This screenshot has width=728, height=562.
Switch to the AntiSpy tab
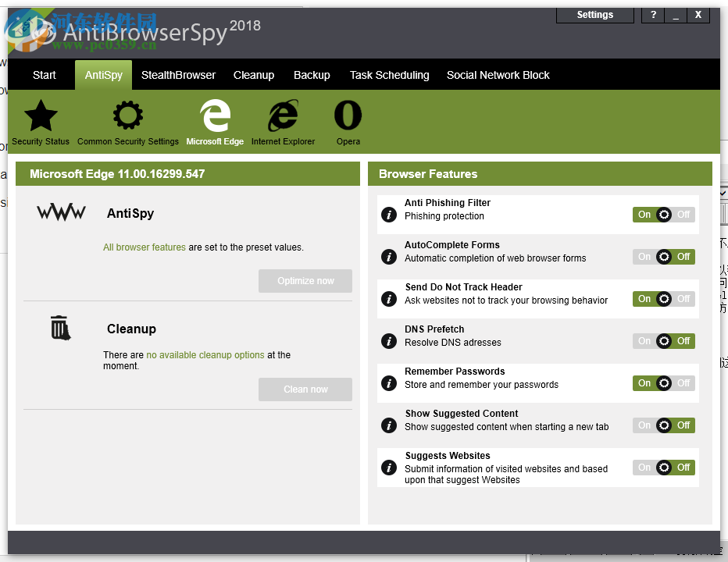[104, 75]
